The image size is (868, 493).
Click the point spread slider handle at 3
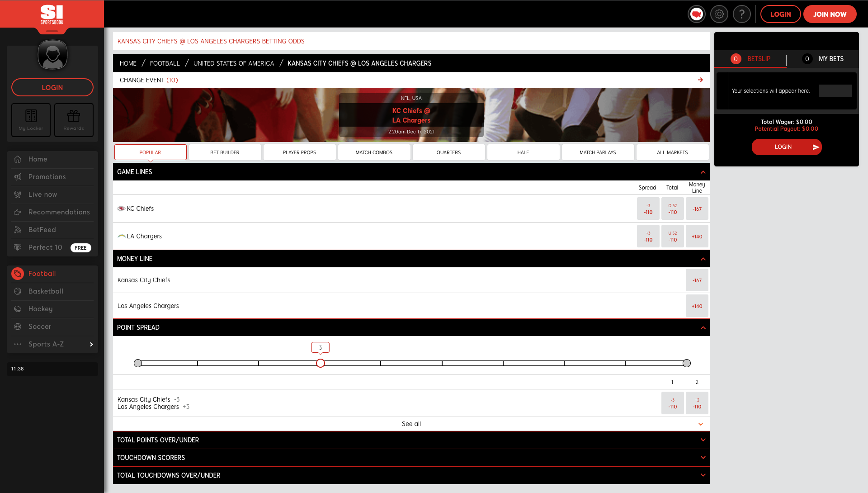coord(321,363)
